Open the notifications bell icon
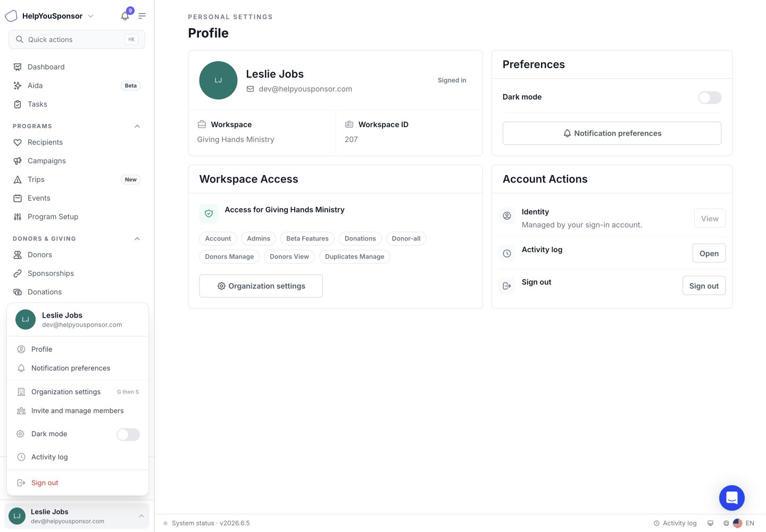Viewport: 766px width, 532px height. click(x=125, y=16)
